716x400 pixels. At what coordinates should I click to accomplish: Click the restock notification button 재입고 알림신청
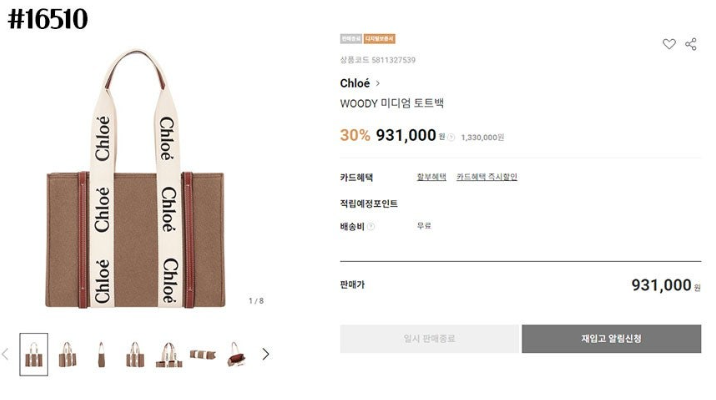point(611,339)
